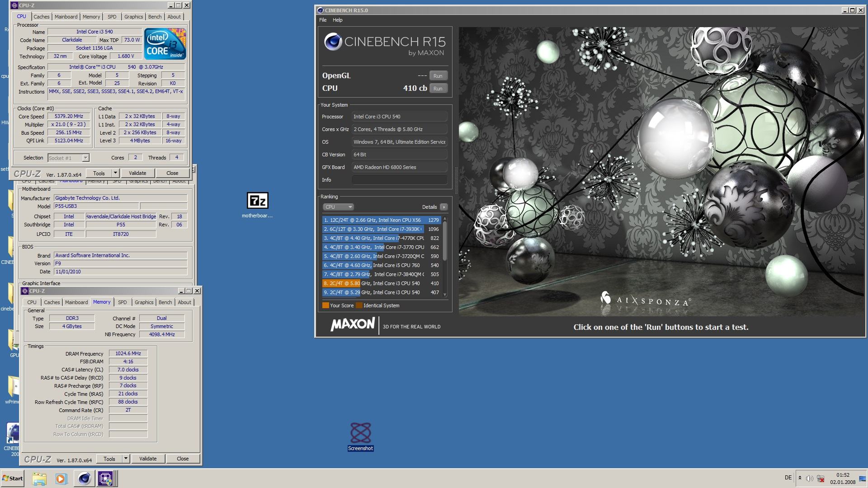
Task: Click Validate in the top CPU-Z window
Action: 137,173
